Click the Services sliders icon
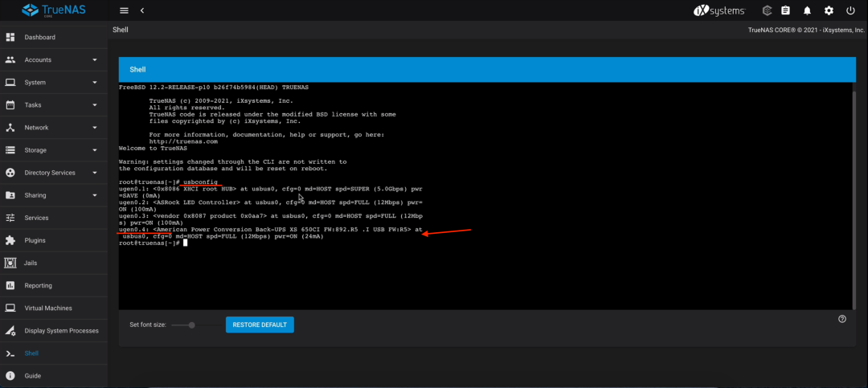This screenshot has width=868, height=388. pos(10,218)
